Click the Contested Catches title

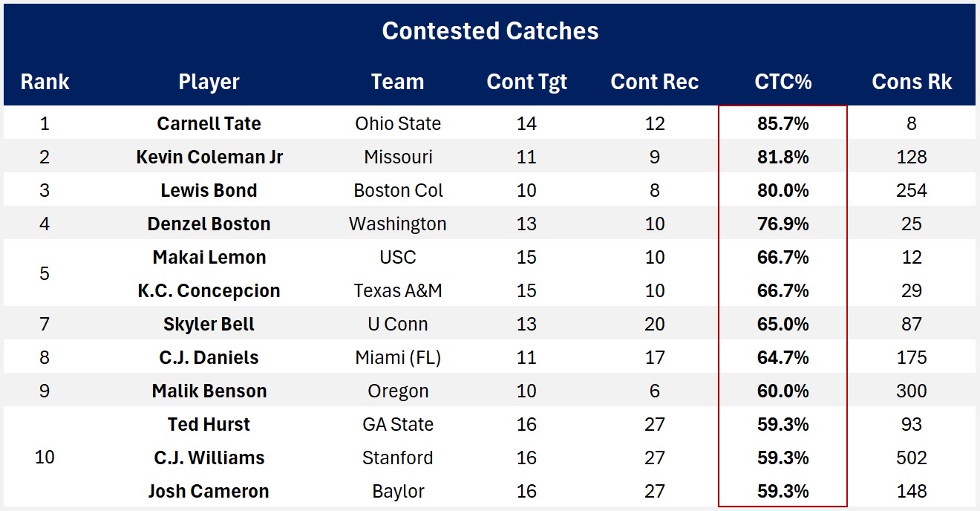(x=490, y=31)
